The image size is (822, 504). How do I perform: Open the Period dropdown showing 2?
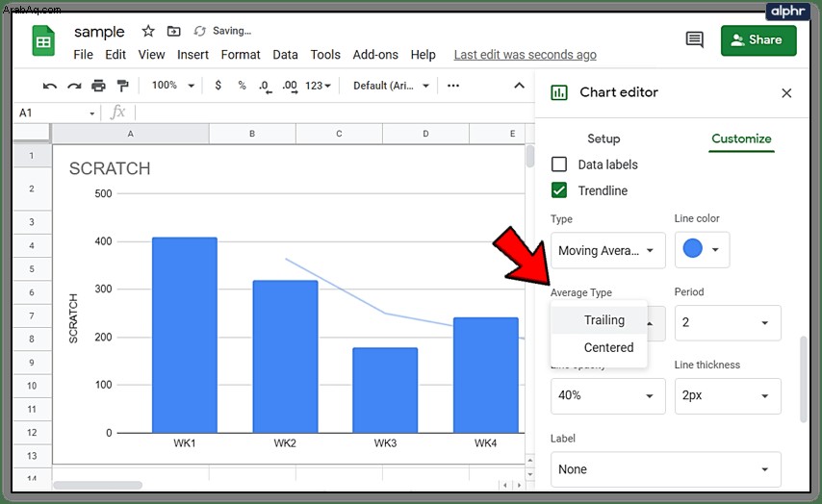pos(727,323)
